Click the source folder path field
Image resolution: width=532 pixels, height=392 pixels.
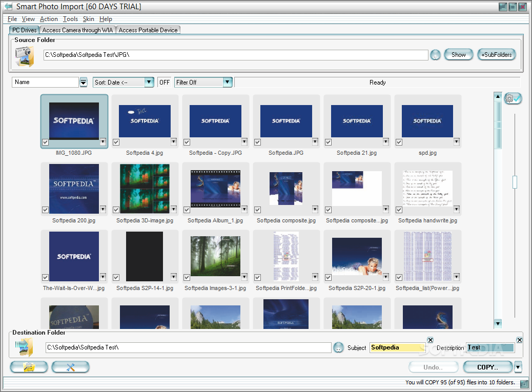[x=236, y=55]
